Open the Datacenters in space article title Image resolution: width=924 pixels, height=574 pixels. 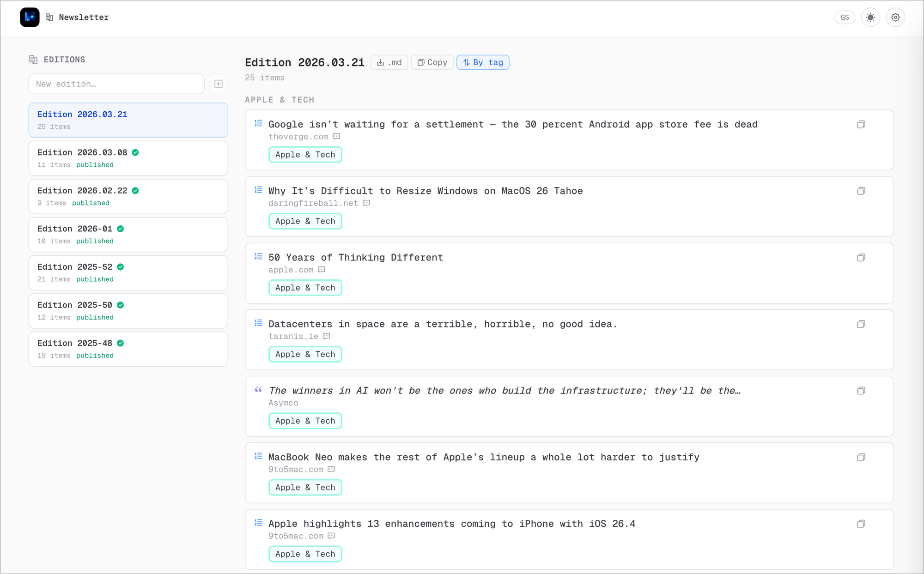[442, 324]
